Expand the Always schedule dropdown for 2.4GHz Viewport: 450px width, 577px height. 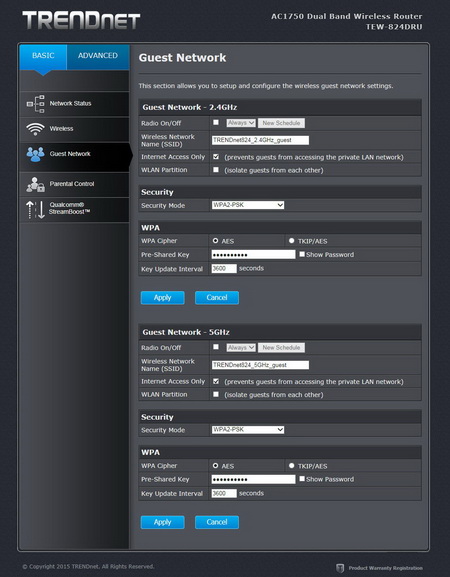tap(241, 123)
